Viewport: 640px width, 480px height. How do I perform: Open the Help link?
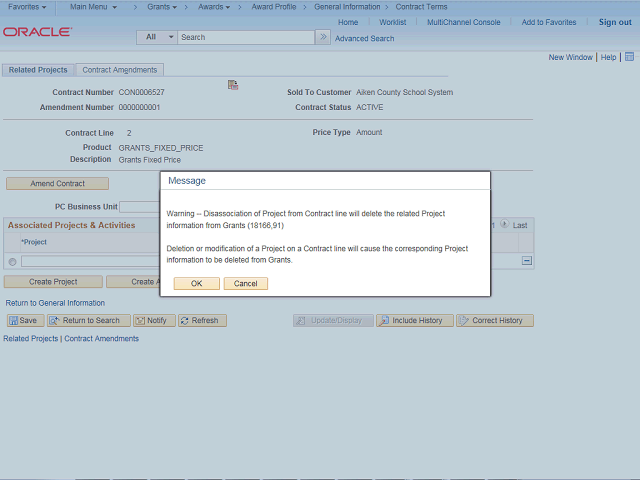point(608,57)
